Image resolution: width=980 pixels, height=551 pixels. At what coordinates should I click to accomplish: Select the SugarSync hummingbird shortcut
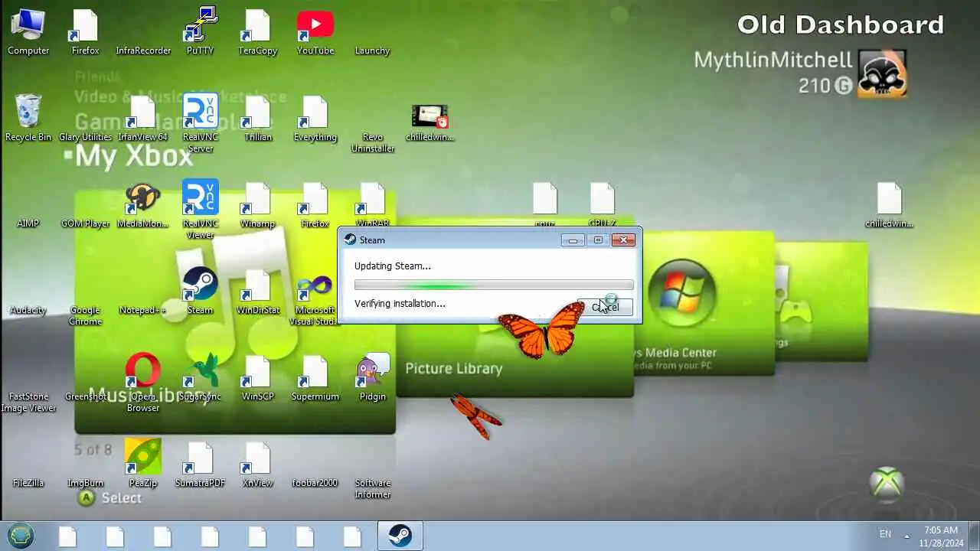(201, 371)
